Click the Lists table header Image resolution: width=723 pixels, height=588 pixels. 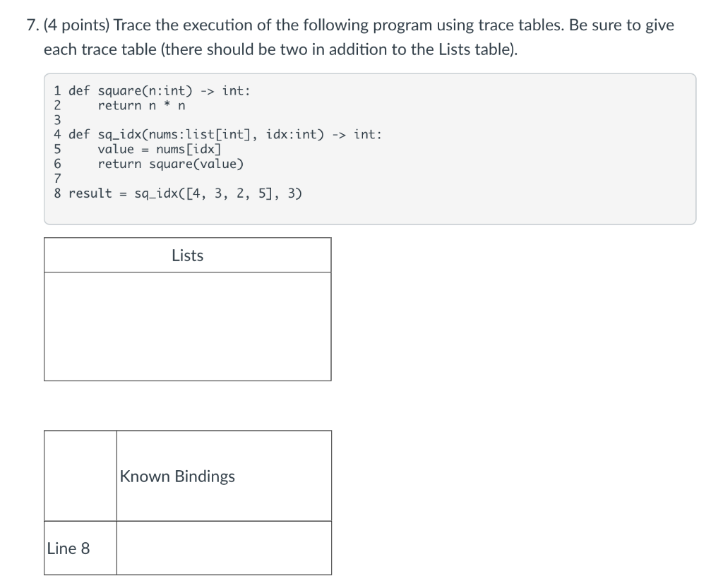click(x=188, y=256)
